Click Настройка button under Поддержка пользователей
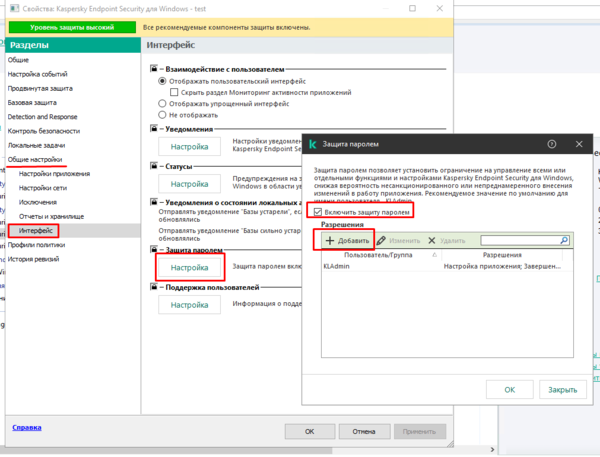600x457 pixels. pyautogui.click(x=189, y=305)
